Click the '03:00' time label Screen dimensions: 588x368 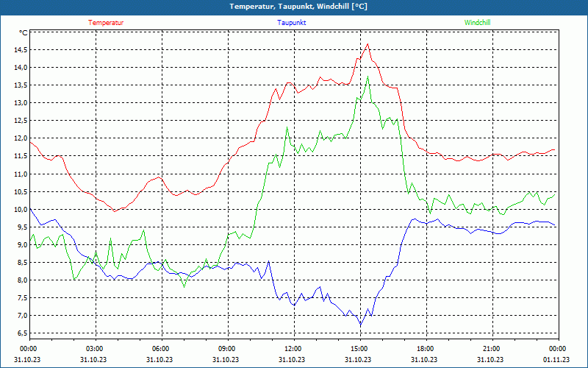click(x=94, y=349)
